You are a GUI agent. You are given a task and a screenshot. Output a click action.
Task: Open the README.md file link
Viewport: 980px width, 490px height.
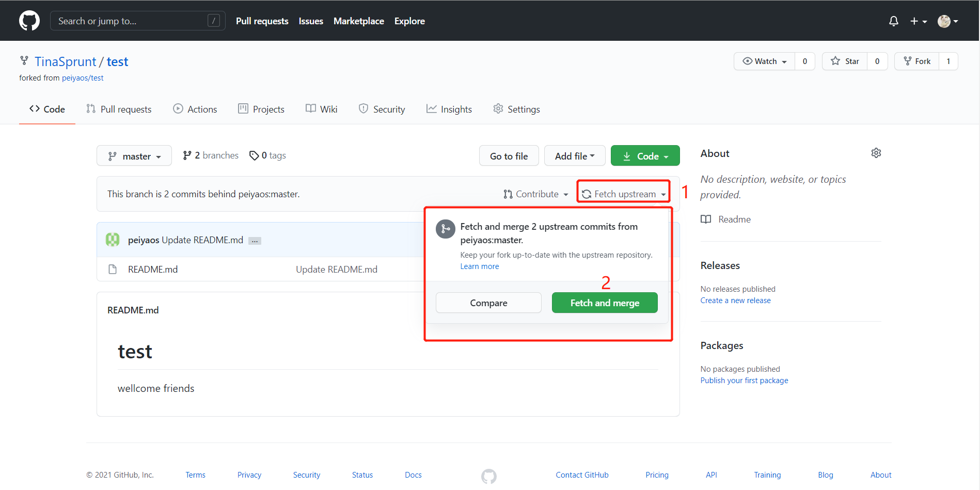153,269
